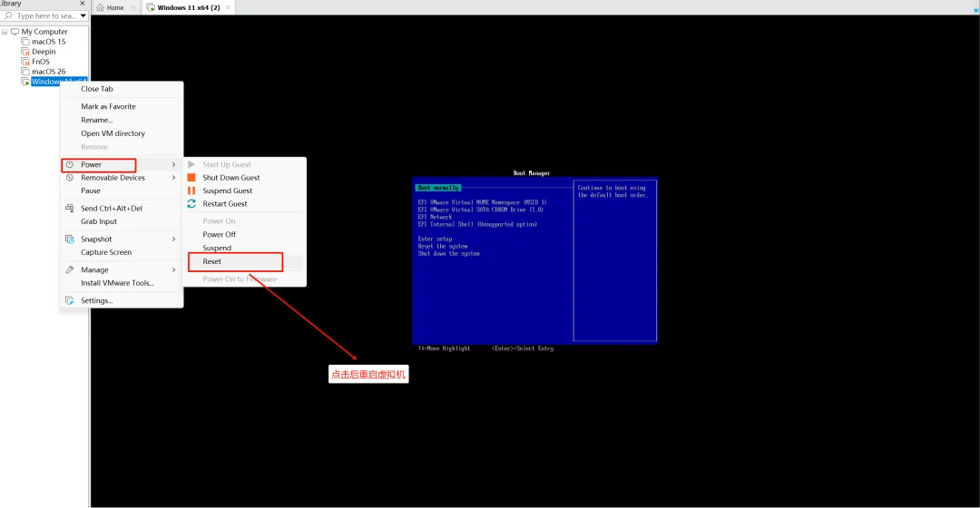This screenshot has width=980, height=508.
Task: Choose Pause from context menu
Action: 90,190
